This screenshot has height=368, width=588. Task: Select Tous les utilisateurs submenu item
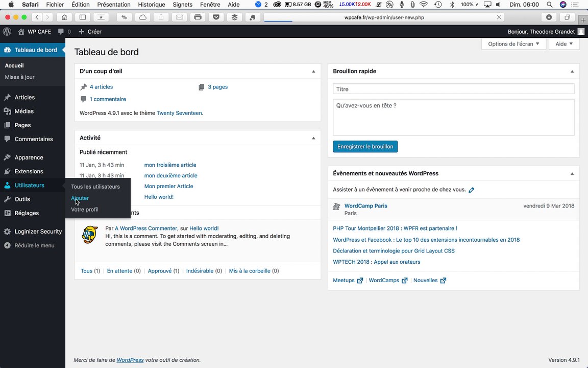[x=95, y=187]
